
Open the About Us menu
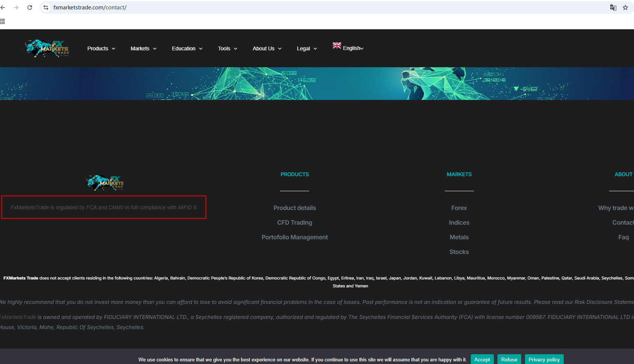[x=267, y=48]
